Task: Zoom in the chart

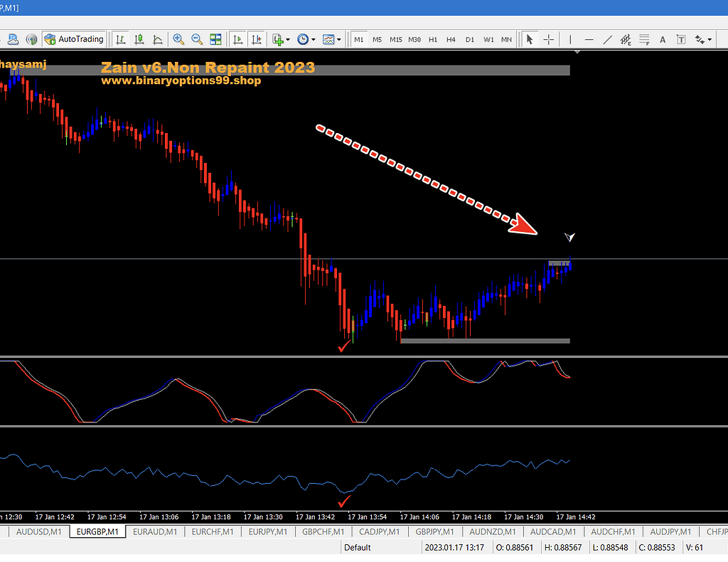Action: click(178, 39)
